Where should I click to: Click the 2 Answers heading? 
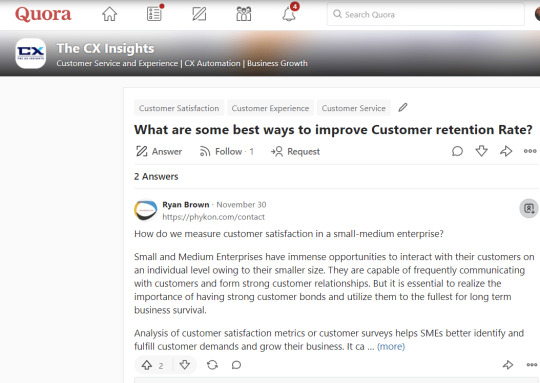156,176
